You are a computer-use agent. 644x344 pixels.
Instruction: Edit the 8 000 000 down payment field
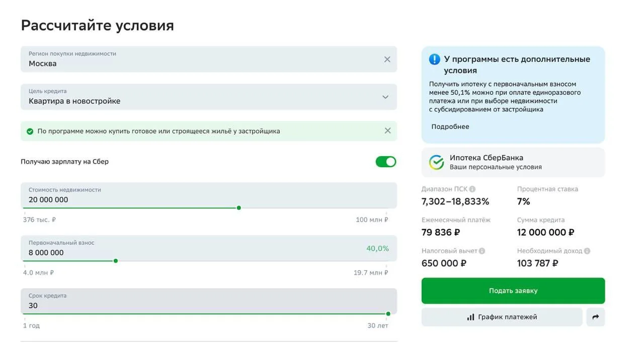click(x=209, y=248)
